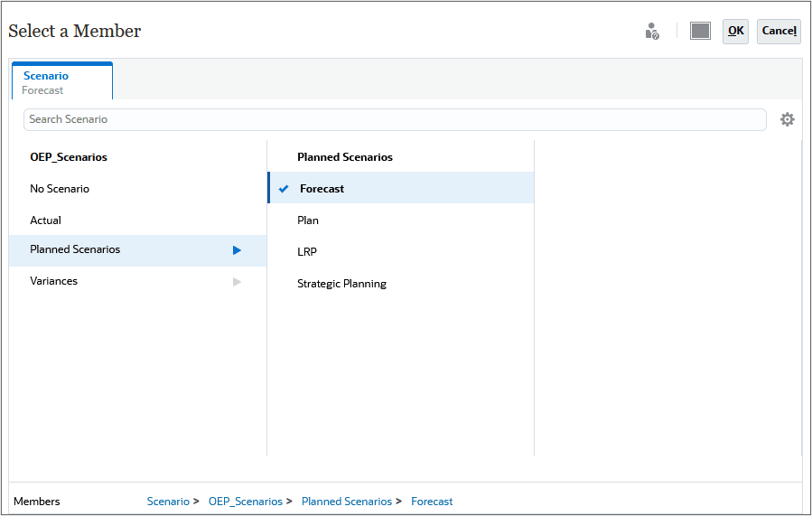Select the Variances row
812x516 pixels.
(x=138, y=281)
